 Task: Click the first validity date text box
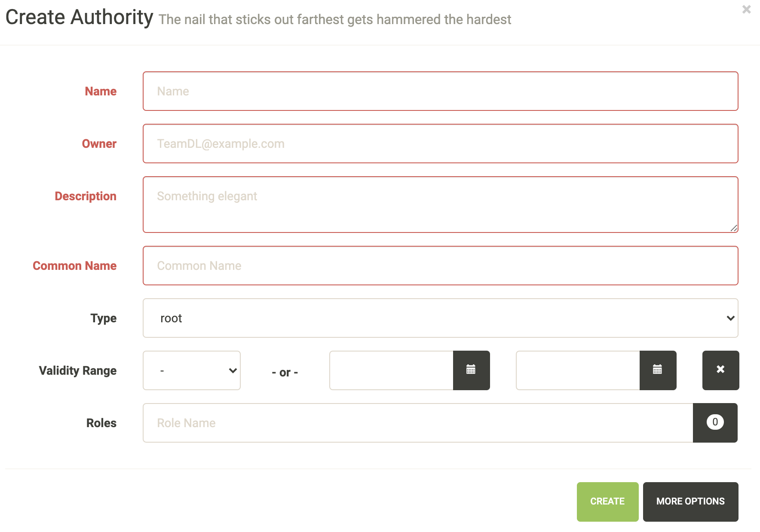[391, 370]
